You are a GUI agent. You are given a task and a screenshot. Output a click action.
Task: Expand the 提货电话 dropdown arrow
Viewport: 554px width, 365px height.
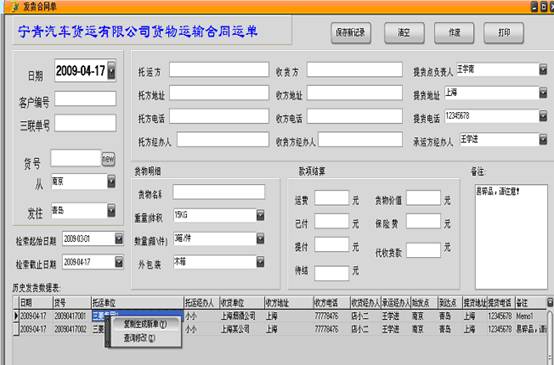(543, 116)
